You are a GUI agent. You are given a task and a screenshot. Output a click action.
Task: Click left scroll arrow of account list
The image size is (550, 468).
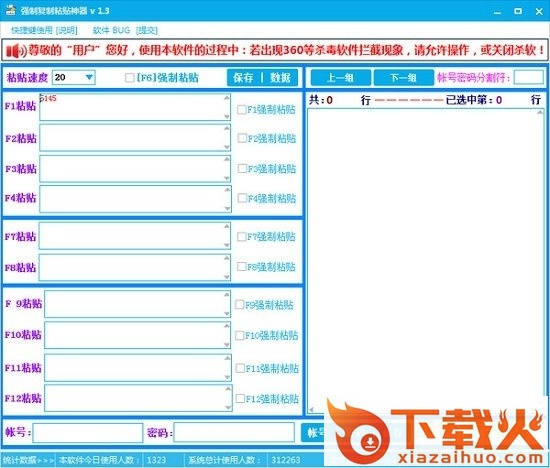tap(311, 409)
